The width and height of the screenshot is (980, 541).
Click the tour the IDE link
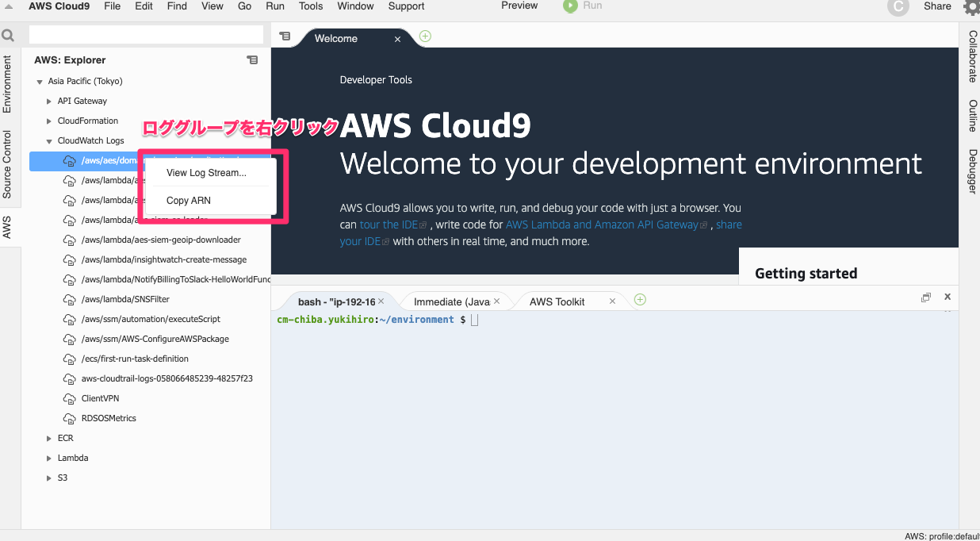[x=388, y=224]
